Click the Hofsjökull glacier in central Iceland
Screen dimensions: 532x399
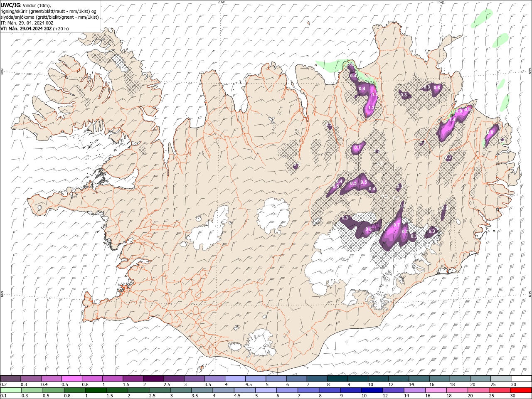[x=273, y=216]
